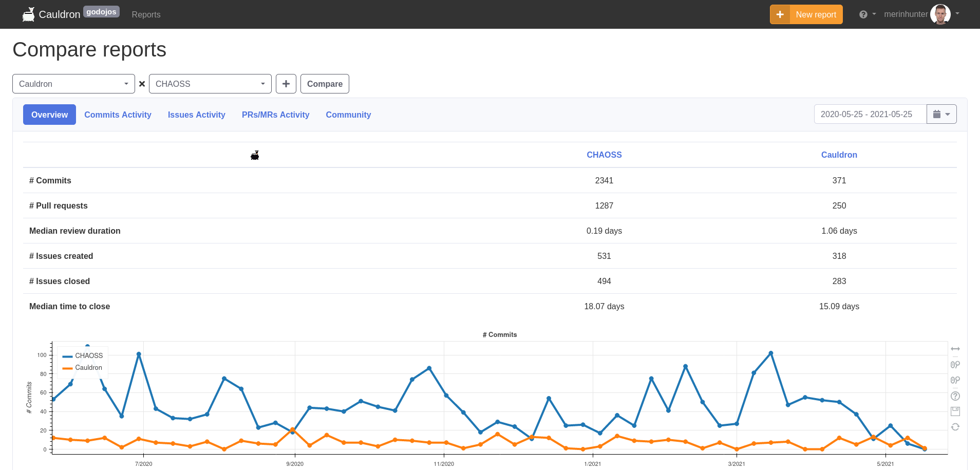
Task: Select the chart Pan tool
Action: point(955,349)
